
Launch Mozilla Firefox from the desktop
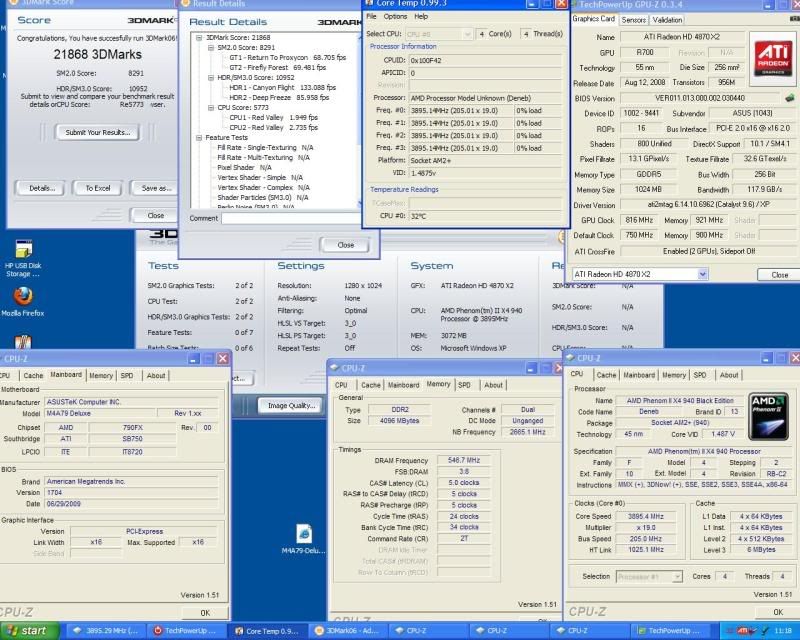point(23,301)
